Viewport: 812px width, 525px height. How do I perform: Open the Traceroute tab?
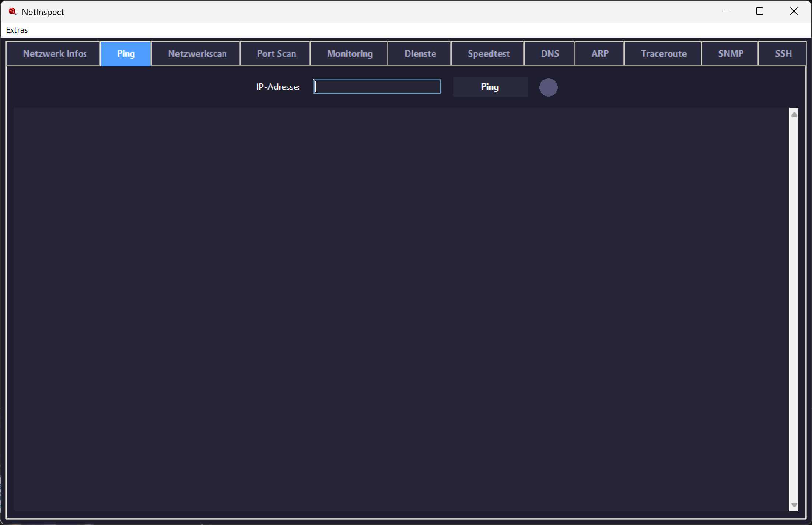[663, 54]
